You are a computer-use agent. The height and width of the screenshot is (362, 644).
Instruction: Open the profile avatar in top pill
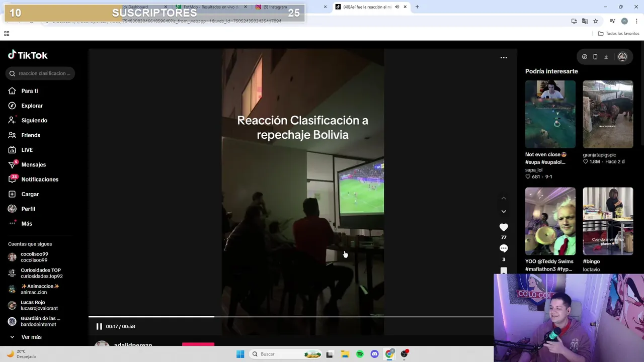click(622, 57)
